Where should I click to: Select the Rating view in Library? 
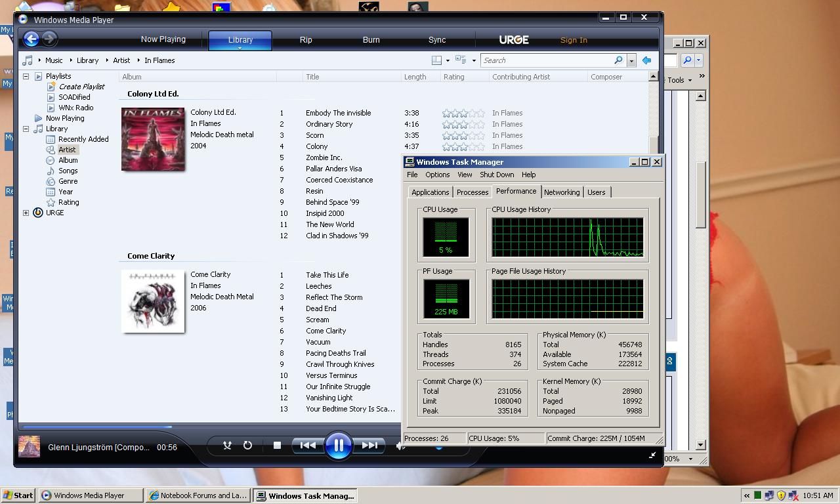point(69,202)
